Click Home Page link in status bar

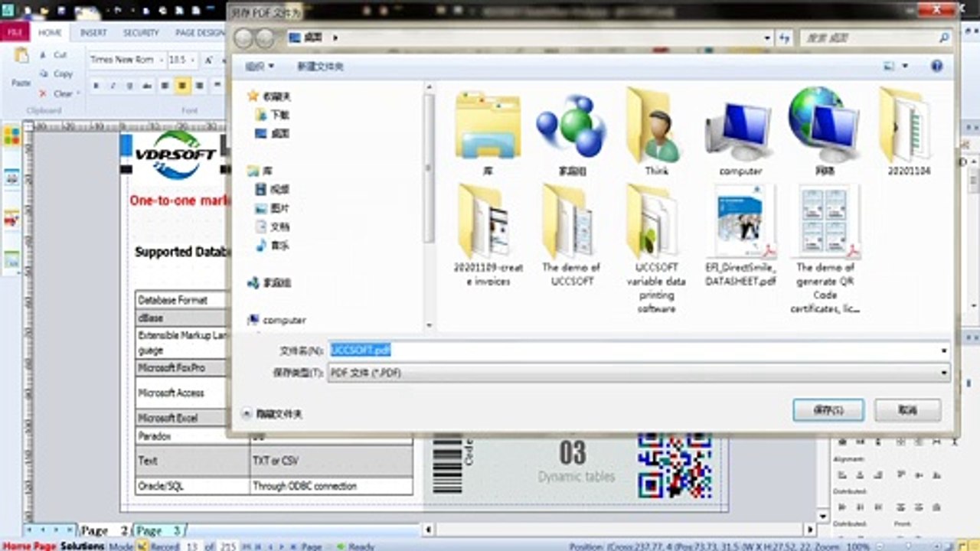tap(29, 546)
